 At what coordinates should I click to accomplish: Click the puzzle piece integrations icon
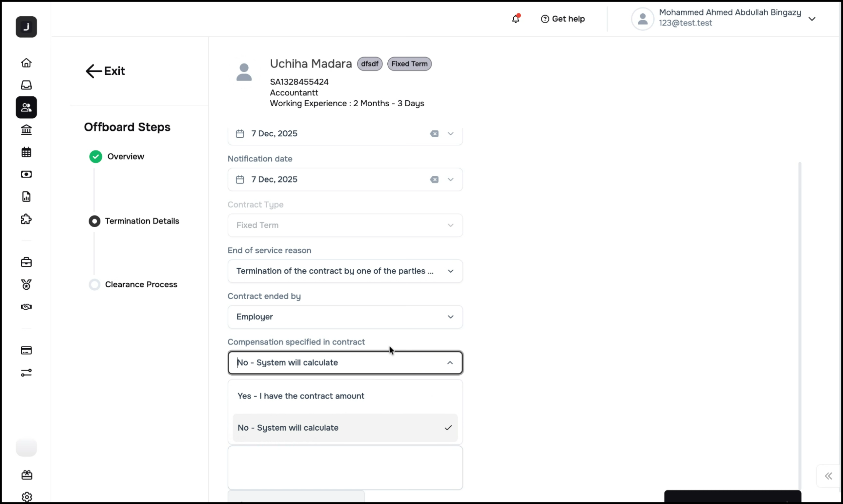(x=26, y=219)
